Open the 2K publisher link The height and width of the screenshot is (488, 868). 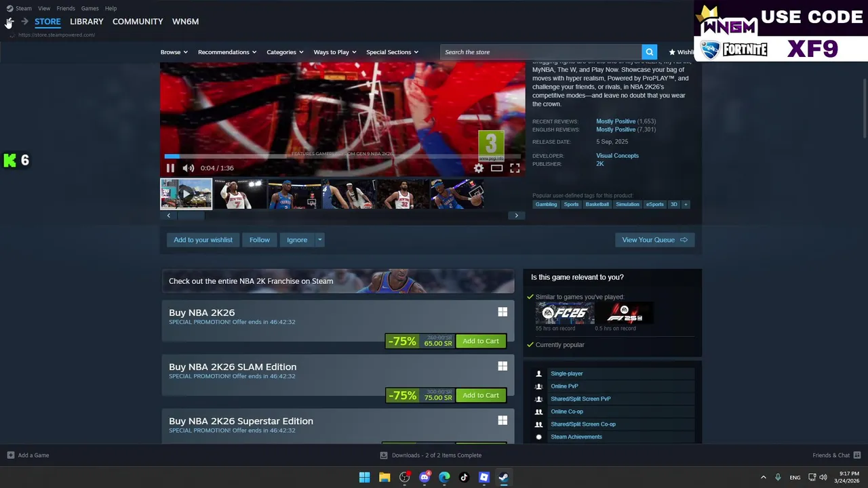pyautogui.click(x=599, y=164)
